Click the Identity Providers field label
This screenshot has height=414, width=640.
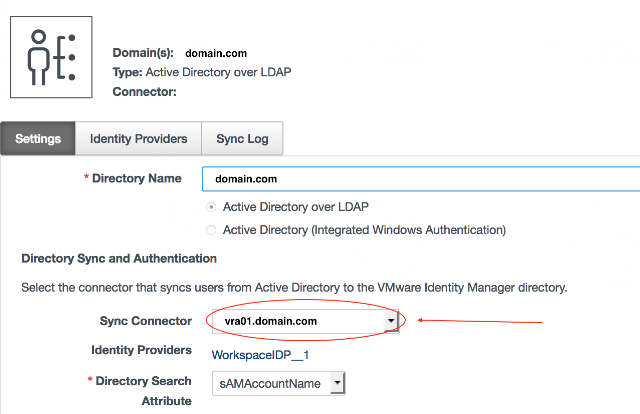click(x=141, y=351)
